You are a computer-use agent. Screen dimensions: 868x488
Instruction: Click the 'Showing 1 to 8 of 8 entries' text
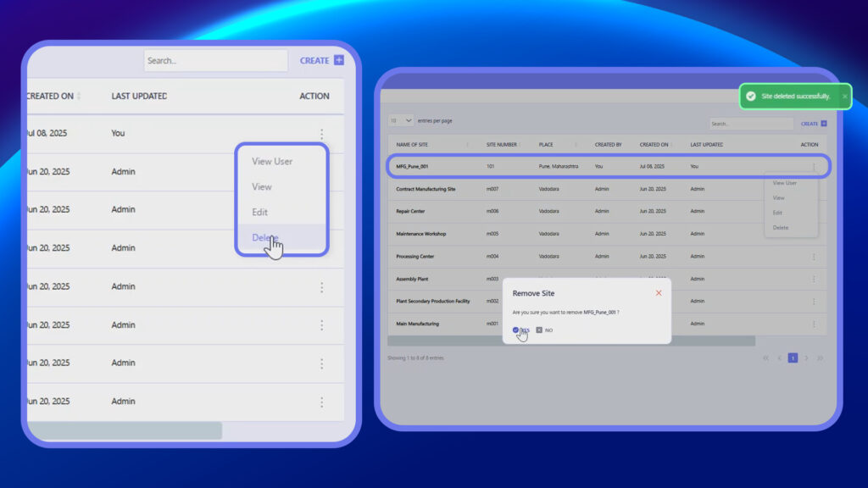coord(415,358)
